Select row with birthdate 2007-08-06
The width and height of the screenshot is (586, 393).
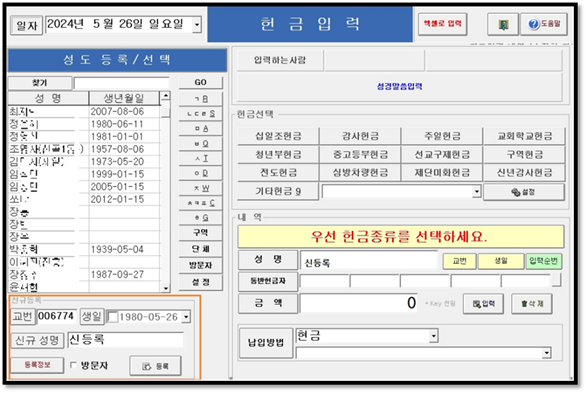[84, 111]
